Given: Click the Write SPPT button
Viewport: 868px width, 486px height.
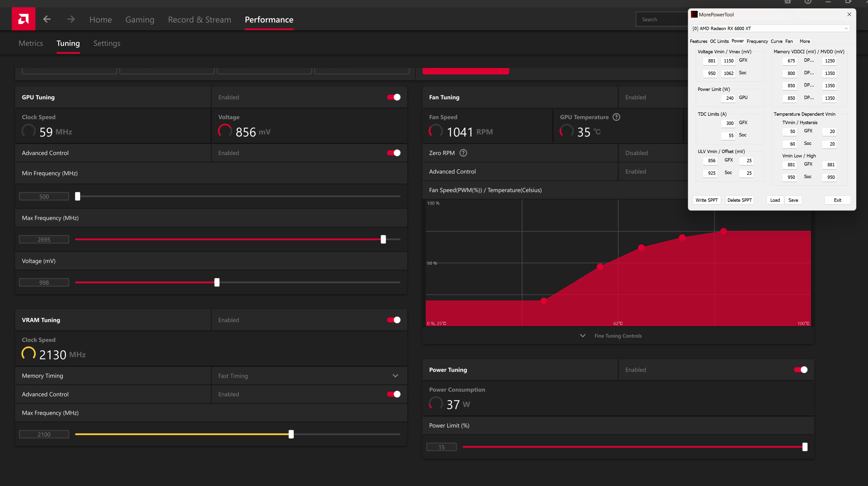Looking at the screenshot, I should [707, 200].
